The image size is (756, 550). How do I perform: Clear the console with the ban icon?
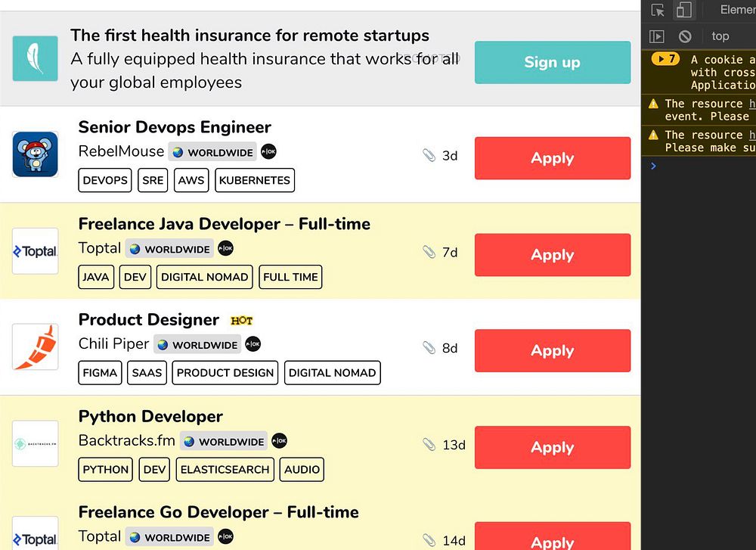(x=685, y=36)
